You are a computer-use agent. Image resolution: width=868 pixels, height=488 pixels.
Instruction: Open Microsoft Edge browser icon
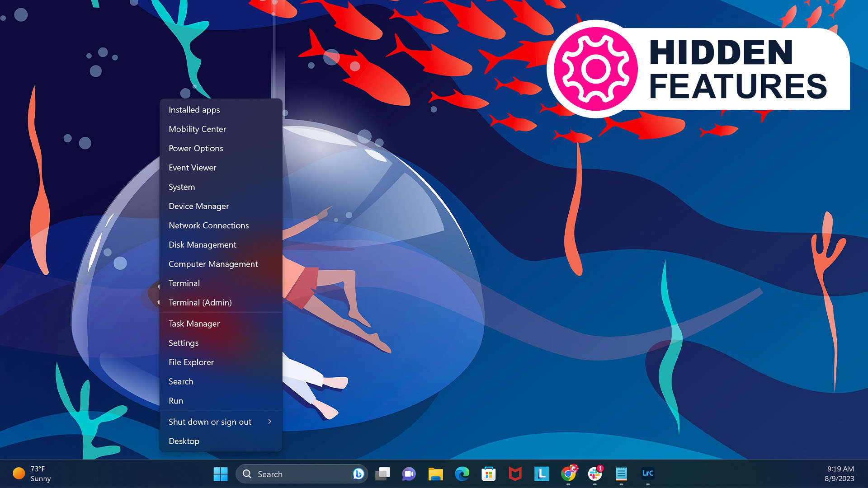462,474
